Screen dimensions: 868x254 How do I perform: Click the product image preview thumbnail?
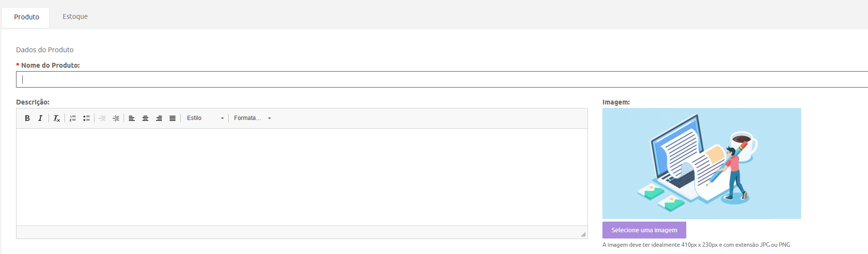coord(701,163)
